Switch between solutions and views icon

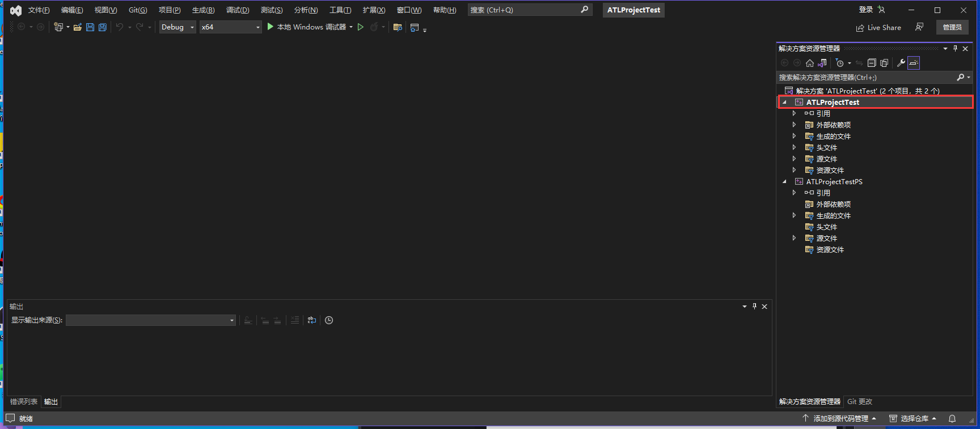[x=822, y=63]
